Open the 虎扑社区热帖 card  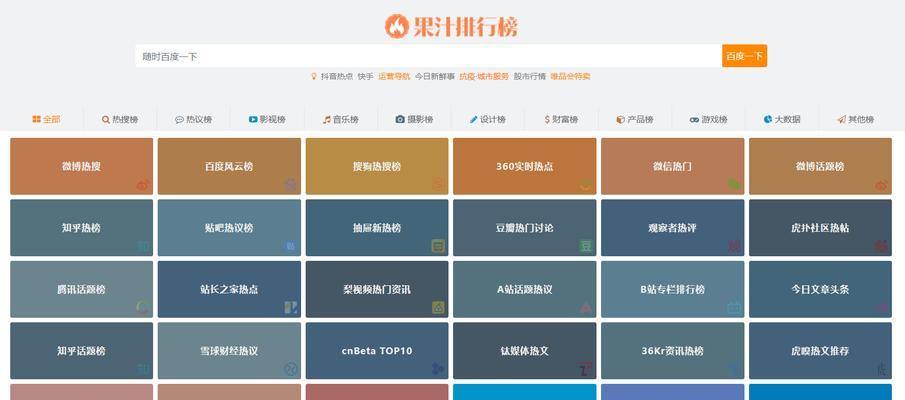[820, 228]
